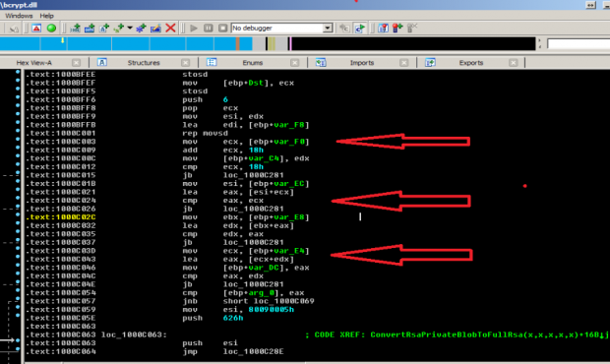Terminate process with the stop button
The width and height of the screenshot is (610, 364).
222,28
